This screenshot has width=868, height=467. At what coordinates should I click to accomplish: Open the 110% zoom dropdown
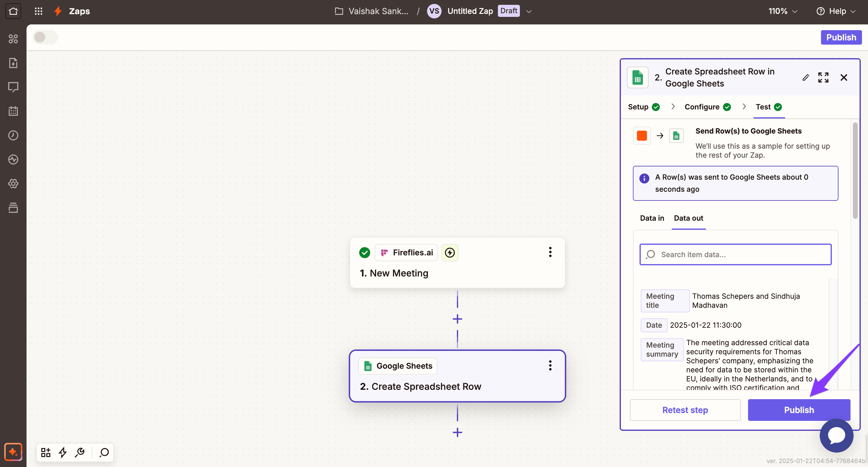[x=782, y=11]
